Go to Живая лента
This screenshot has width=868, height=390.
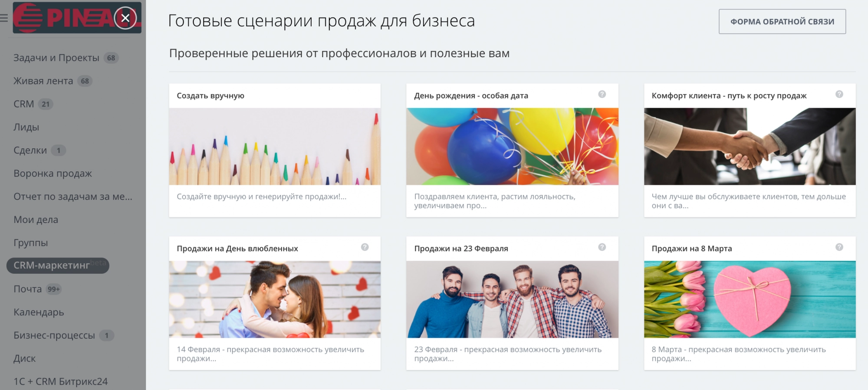43,81
